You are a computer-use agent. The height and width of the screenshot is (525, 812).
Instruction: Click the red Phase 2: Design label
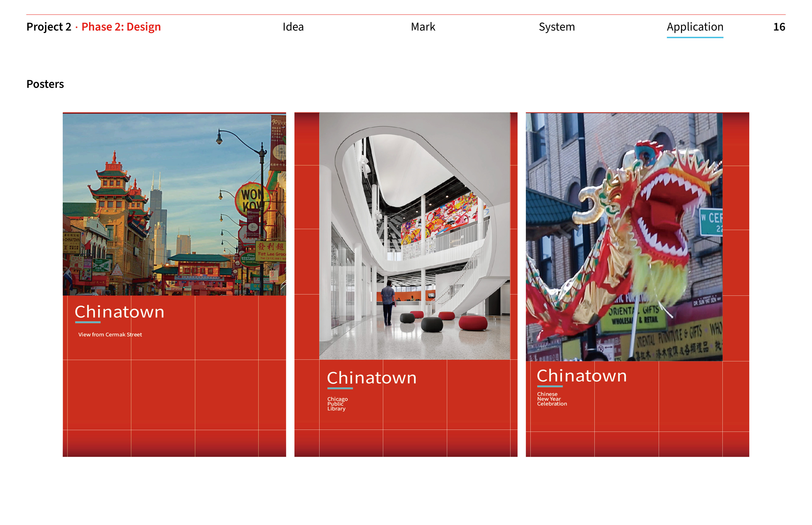(121, 27)
